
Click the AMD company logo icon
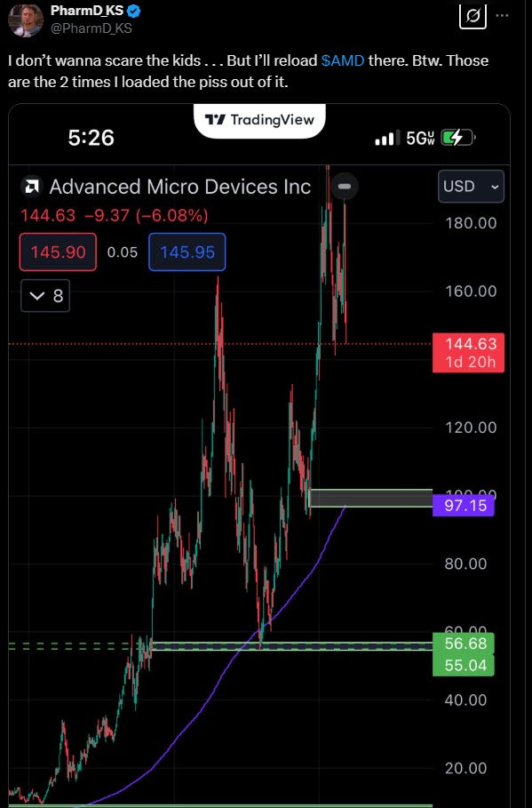(x=31, y=187)
